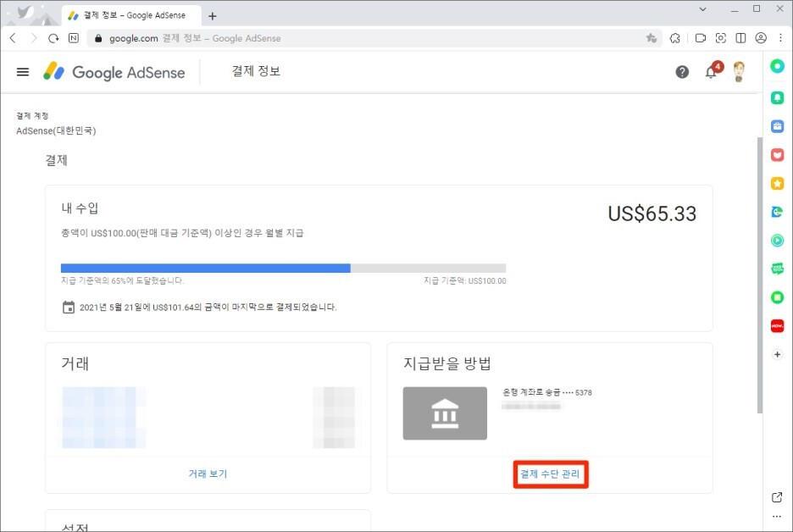This screenshot has height=532, width=793.
Task: Open the sidebar more options dots
Action: 777,517
